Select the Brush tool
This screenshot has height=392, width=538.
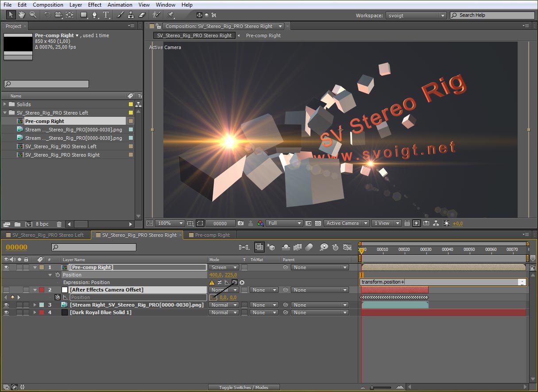click(x=120, y=15)
